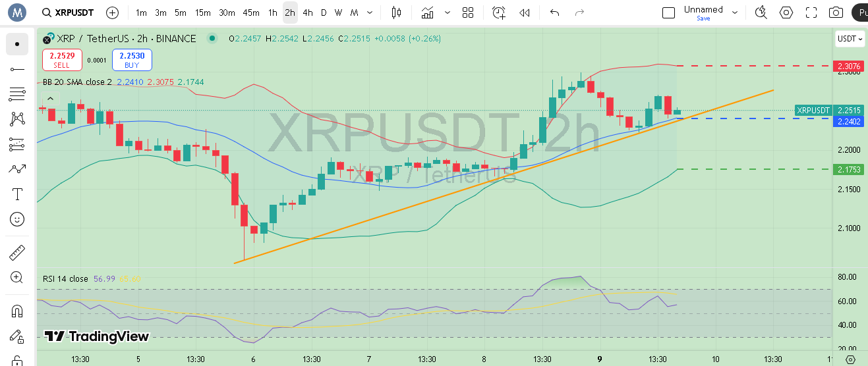Click the red SELL 2.2529 button

tap(62, 60)
